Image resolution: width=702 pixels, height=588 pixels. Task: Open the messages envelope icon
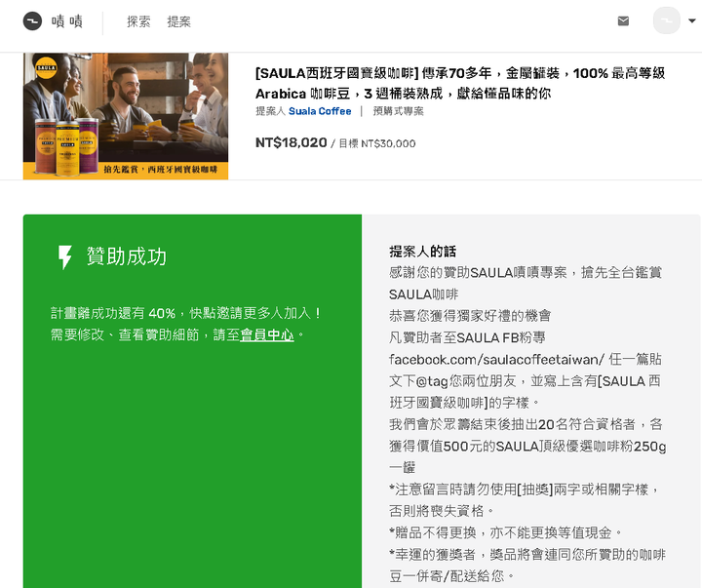point(623,21)
